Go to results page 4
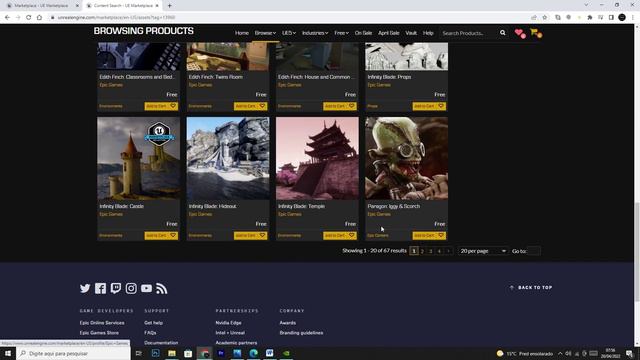640x360 pixels. point(439,251)
